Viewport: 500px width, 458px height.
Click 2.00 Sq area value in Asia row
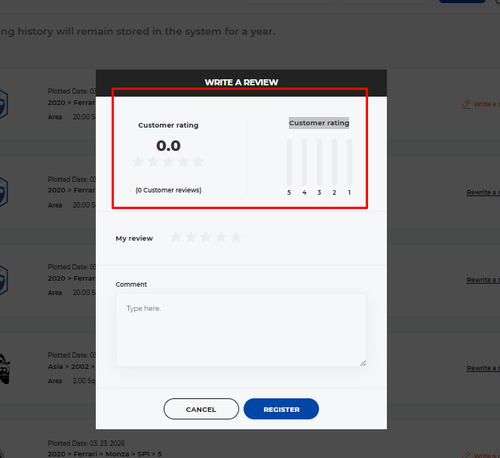[x=84, y=381]
